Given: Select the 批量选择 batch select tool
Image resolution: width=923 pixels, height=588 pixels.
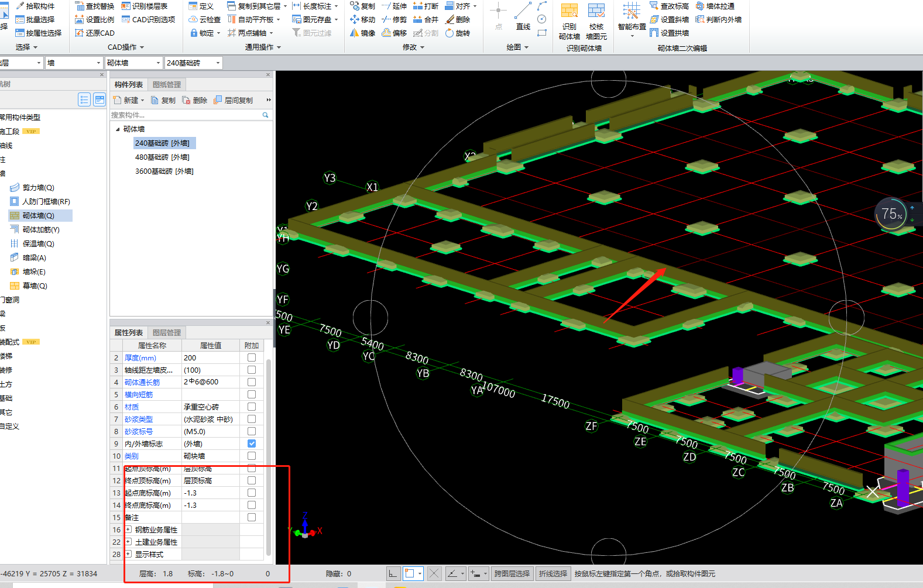Looking at the screenshot, I should tap(35, 19).
